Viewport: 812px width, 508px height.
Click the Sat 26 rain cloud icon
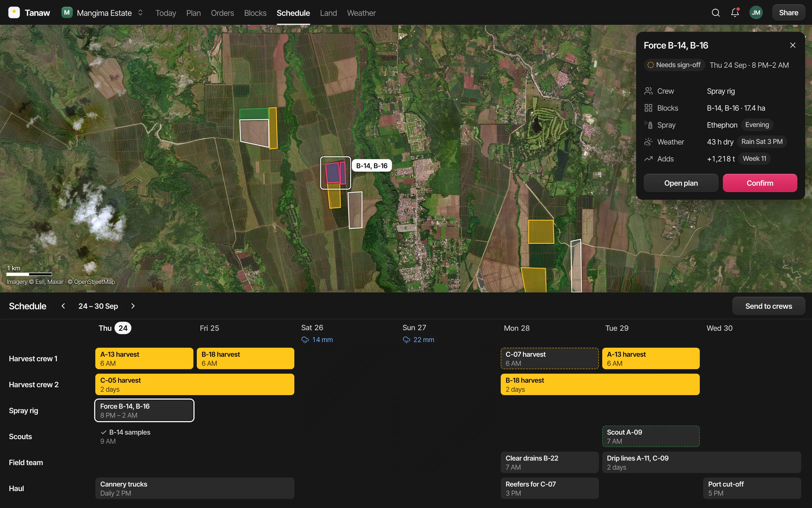coord(305,340)
